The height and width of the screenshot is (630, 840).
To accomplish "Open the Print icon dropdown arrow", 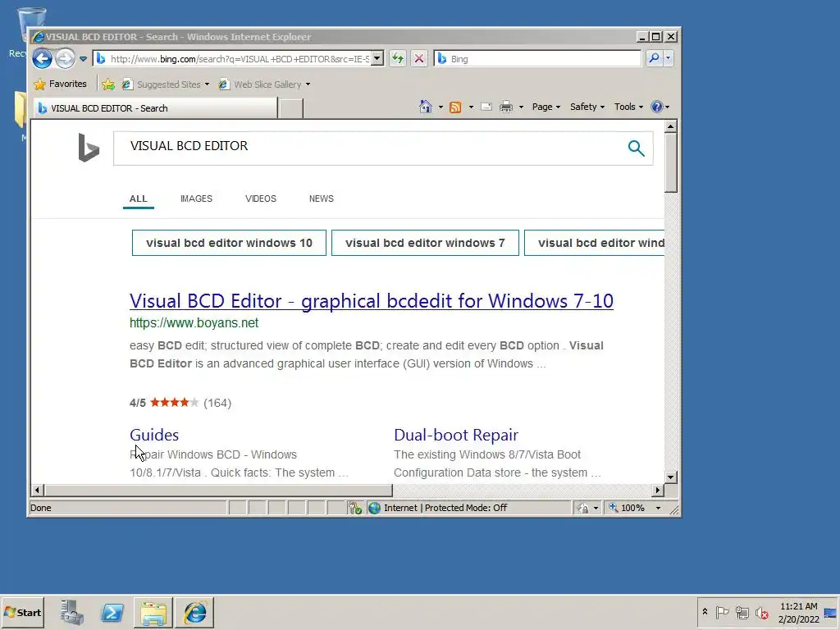I will 521,107.
